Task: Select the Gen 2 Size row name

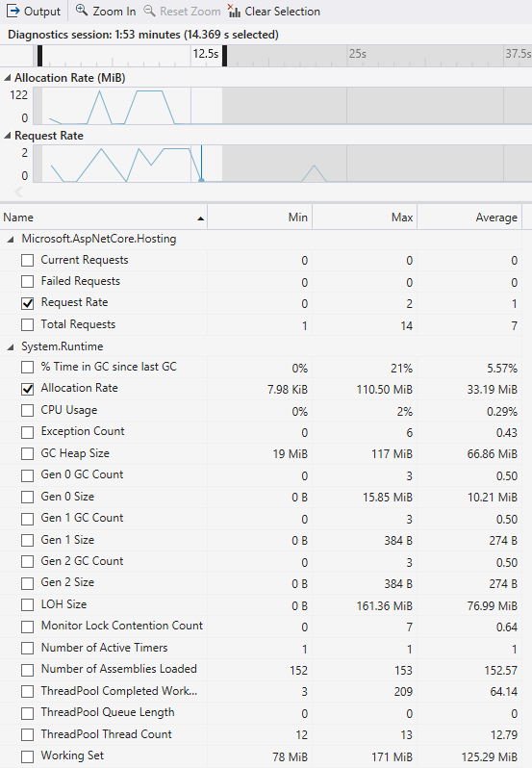Action: coord(67,582)
